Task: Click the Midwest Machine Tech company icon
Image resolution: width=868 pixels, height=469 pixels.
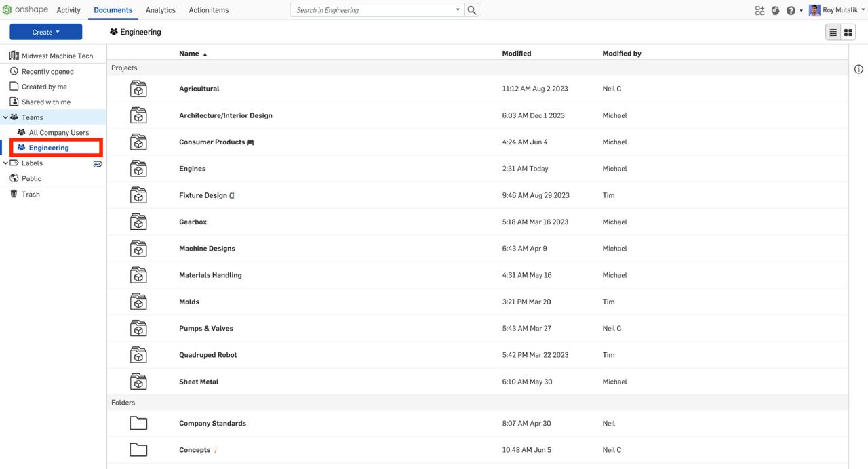Action: pos(14,55)
